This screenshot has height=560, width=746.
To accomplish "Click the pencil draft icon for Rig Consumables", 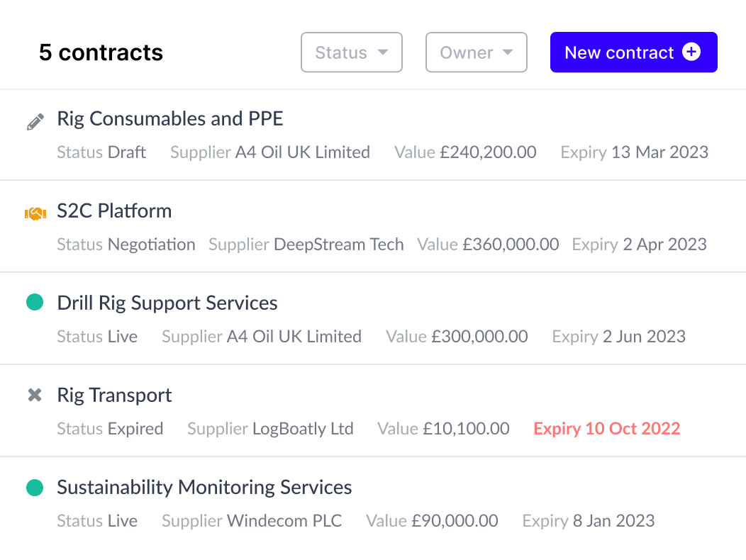I will pyautogui.click(x=35, y=121).
